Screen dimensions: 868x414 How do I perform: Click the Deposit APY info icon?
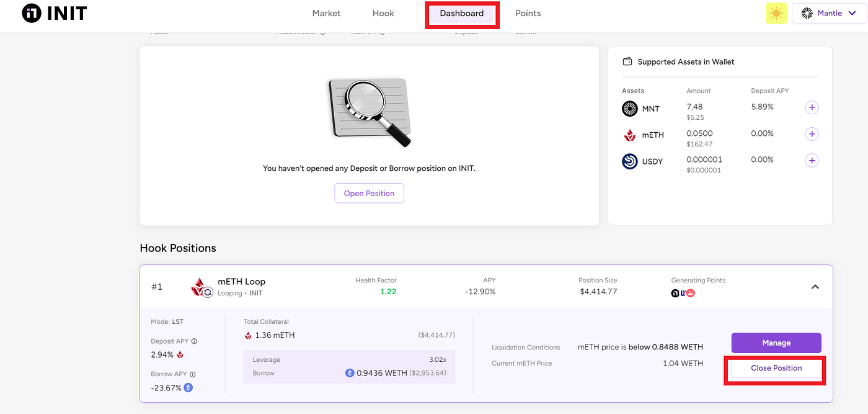coord(194,341)
